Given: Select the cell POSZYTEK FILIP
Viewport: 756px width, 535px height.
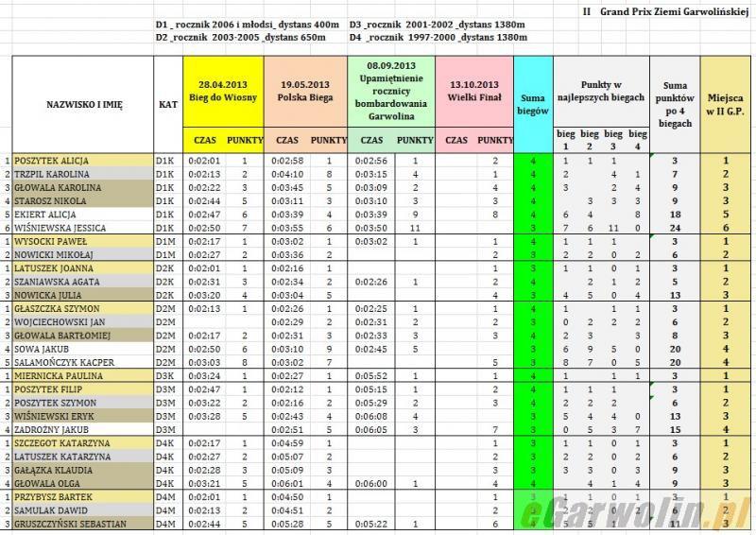Looking at the screenshot, I should (x=83, y=389).
